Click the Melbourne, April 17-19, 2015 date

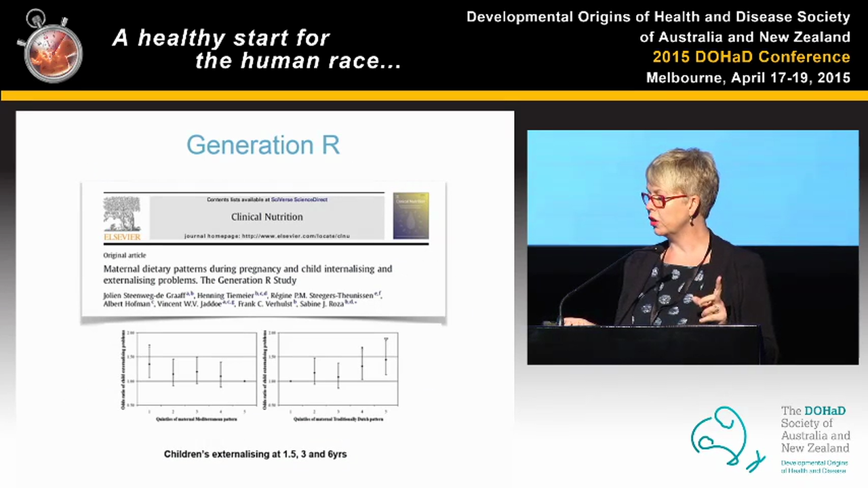pos(748,78)
